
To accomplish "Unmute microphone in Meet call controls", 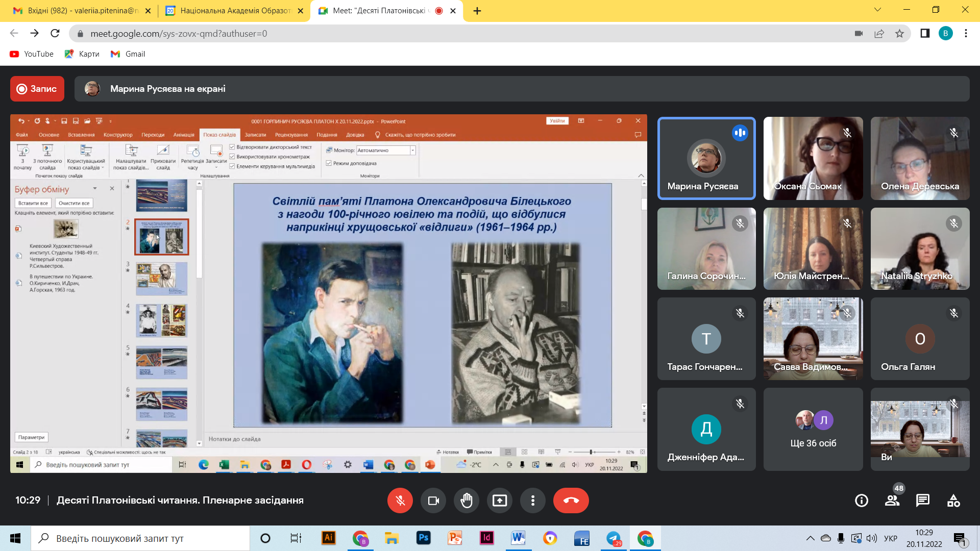I will coord(400,500).
